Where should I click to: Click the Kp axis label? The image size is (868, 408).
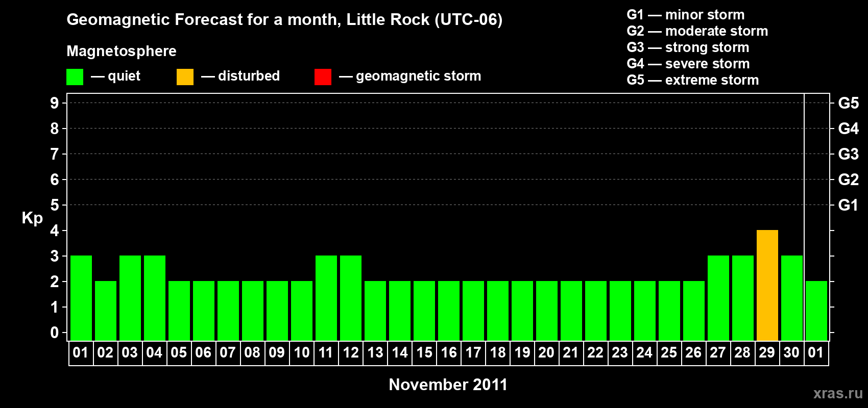[x=32, y=218]
